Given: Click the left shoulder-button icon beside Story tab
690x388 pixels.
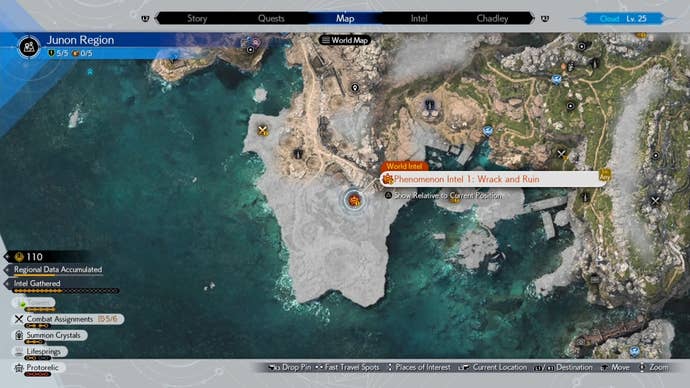Looking at the screenshot, I should pyautogui.click(x=145, y=18).
